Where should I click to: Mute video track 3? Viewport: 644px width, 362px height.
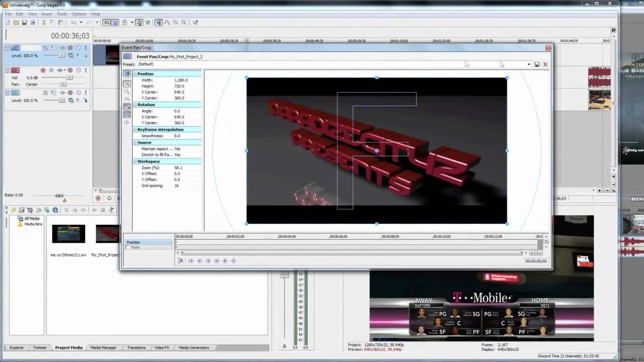78,93
